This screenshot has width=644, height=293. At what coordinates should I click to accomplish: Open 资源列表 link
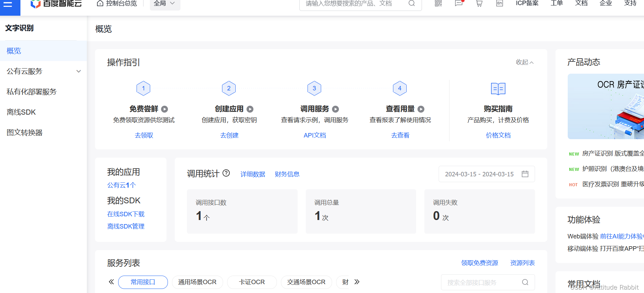pos(522,263)
